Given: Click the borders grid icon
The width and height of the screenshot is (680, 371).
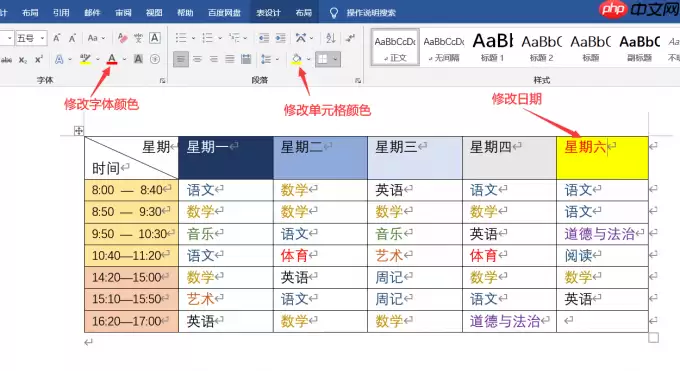Looking at the screenshot, I should pos(323,59).
